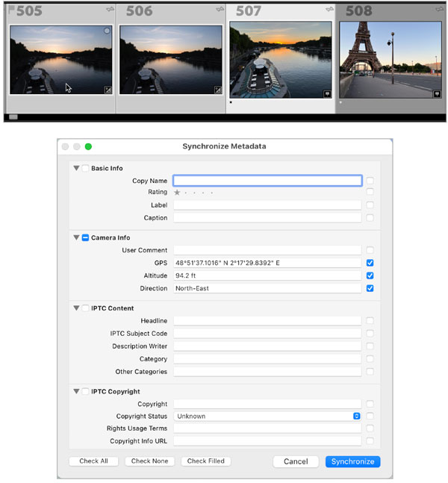The width and height of the screenshot is (448, 483).
Task: Click into the Caption field
Action: point(267,218)
